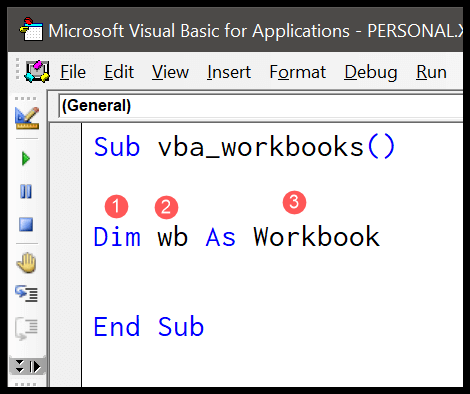Open the View menu
The height and width of the screenshot is (394, 470).
[170, 72]
